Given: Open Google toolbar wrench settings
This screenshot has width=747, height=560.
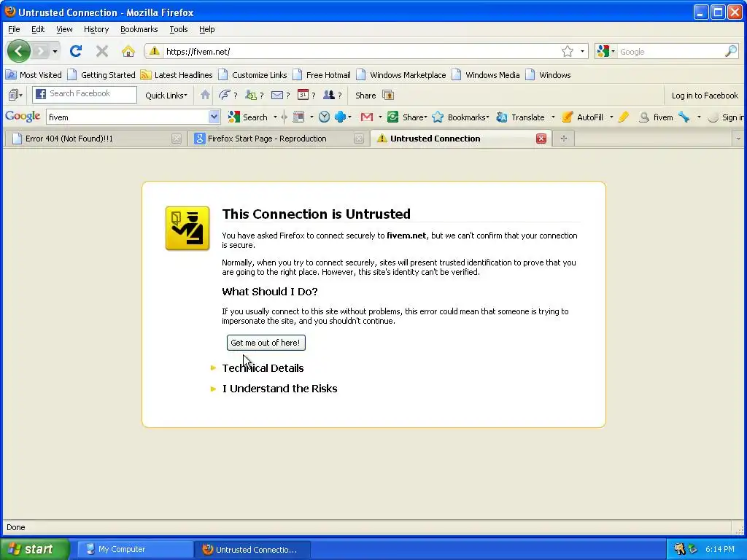Looking at the screenshot, I should coord(684,117).
